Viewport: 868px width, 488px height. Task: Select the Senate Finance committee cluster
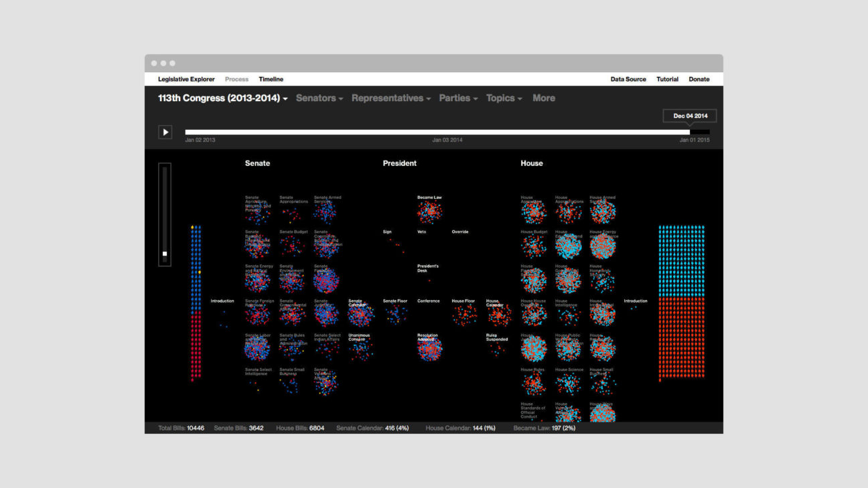325,281
